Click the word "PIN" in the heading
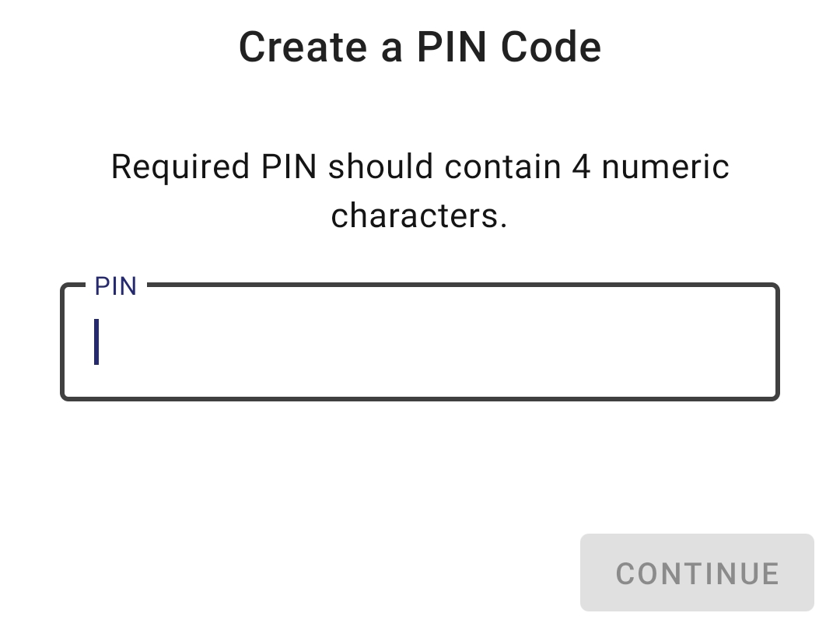This screenshot has width=840, height=641. pyautogui.click(x=453, y=47)
